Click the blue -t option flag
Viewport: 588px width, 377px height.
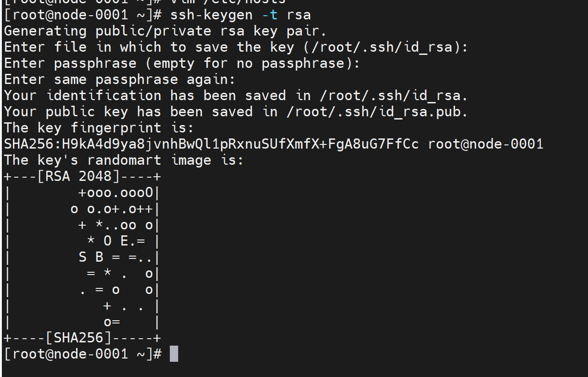(270, 15)
